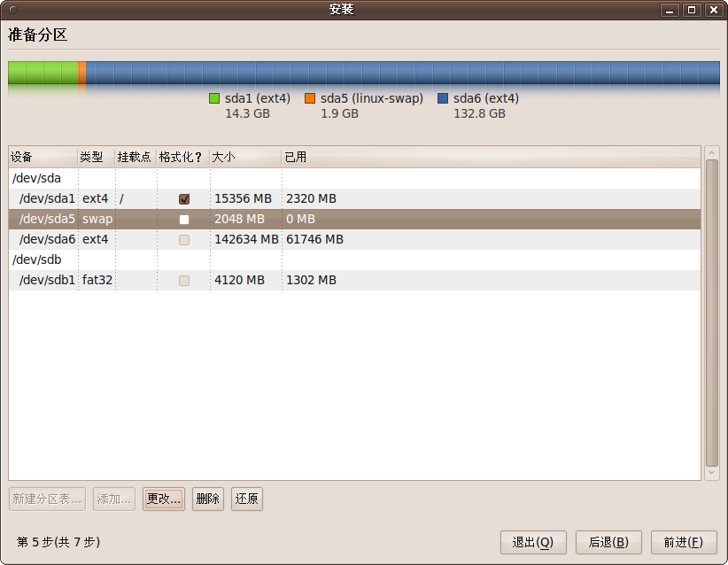
Task: Select the /dev/sda1 partition row
Action: coord(354,198)
